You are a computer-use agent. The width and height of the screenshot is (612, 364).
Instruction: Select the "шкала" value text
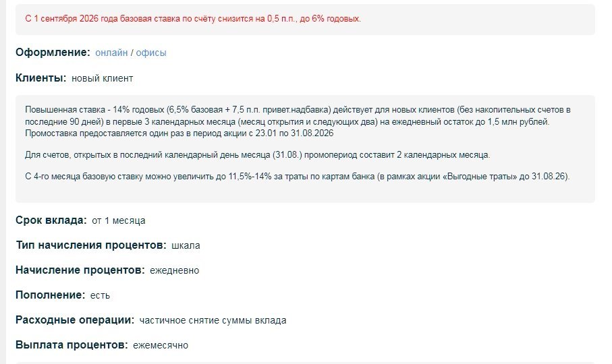pyautogui.click(x=186, y=245)
